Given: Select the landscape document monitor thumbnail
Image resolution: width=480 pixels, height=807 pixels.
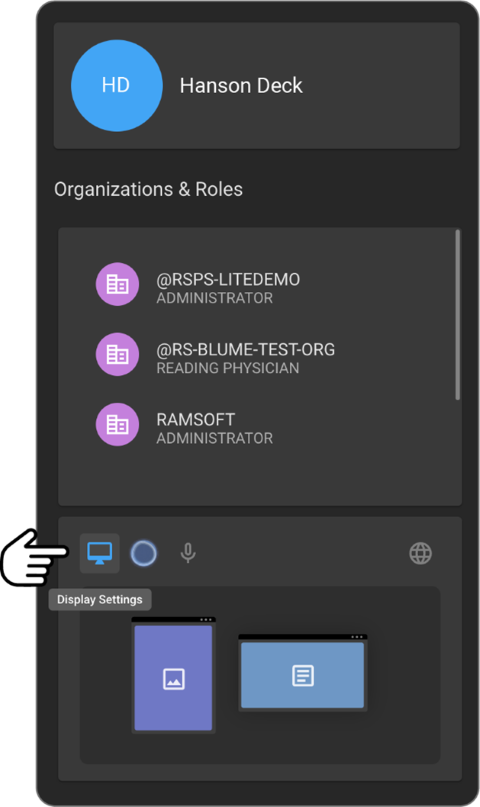Looking at the screenshot, I should click(303, 673).
